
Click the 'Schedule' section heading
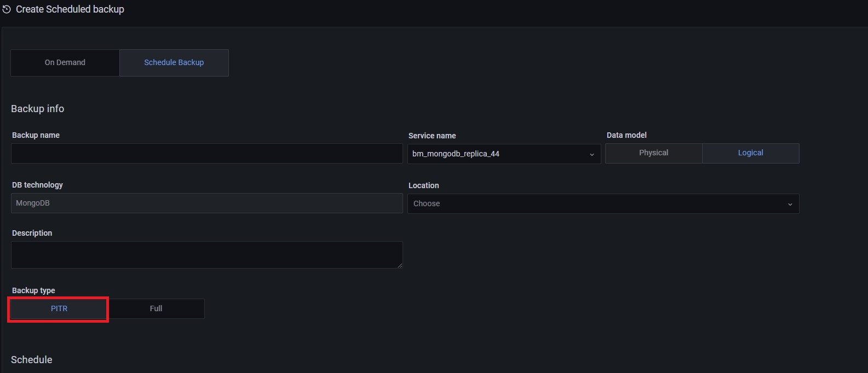pos(32,360)
